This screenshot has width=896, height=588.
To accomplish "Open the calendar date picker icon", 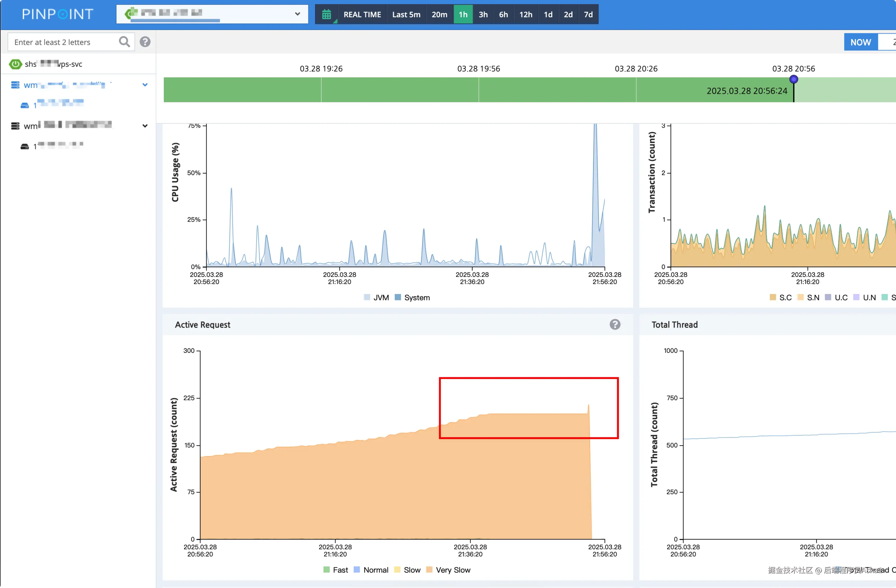I will (326, 14).
